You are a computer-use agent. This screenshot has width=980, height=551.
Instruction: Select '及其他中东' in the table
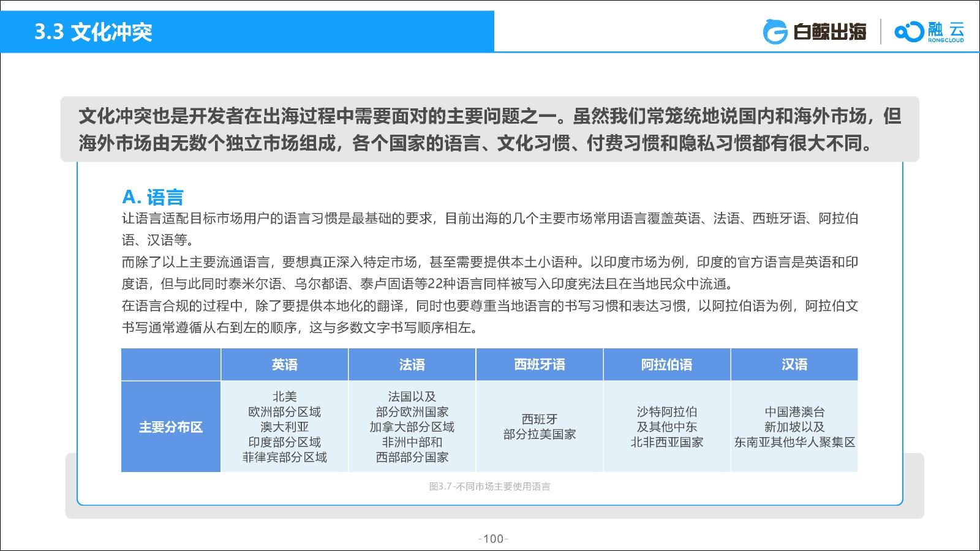667,427
